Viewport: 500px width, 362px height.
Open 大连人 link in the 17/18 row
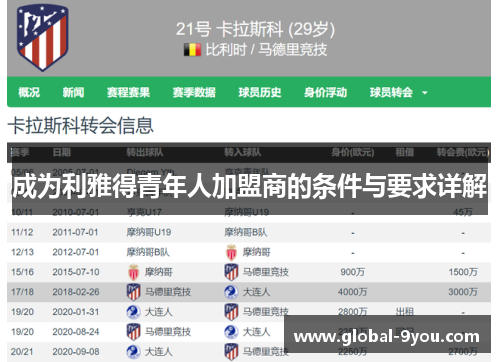point(256,292)
